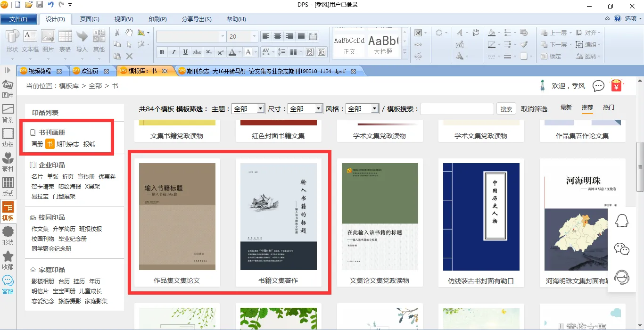Toggle Italic formatting

click(173, 52)
